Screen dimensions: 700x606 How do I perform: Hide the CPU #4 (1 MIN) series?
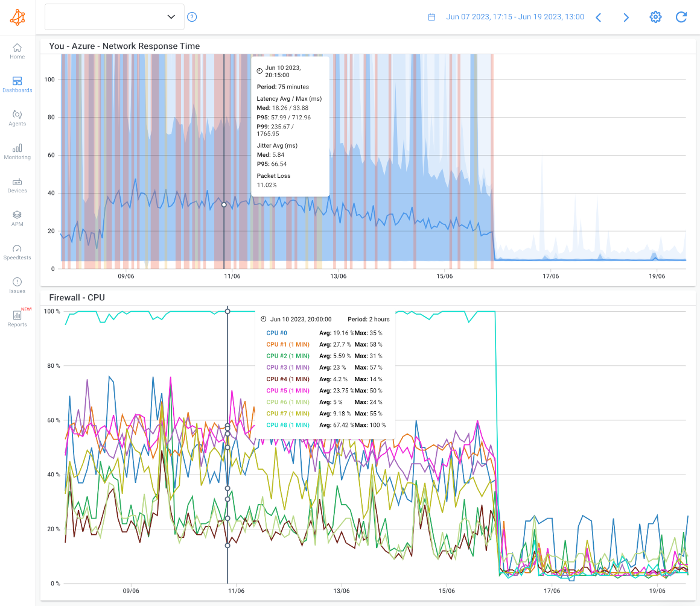pos(288,379)
